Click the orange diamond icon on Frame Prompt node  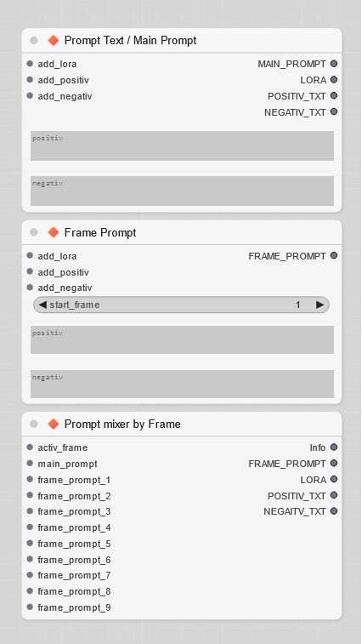coord(54,232)
